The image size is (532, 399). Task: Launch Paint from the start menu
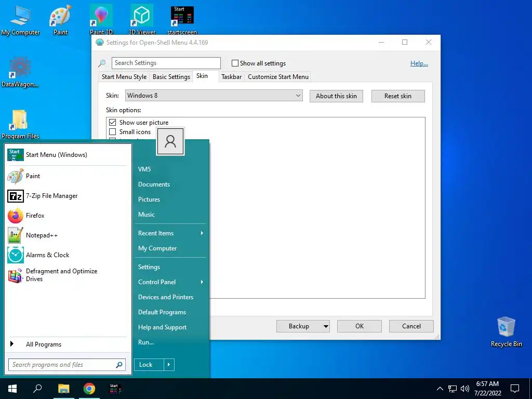point(67,176)
